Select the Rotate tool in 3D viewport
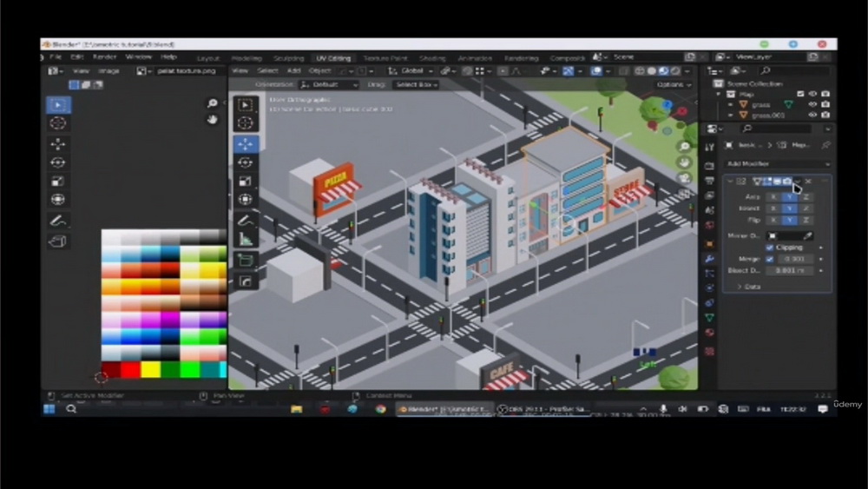 tap(246, 162)
